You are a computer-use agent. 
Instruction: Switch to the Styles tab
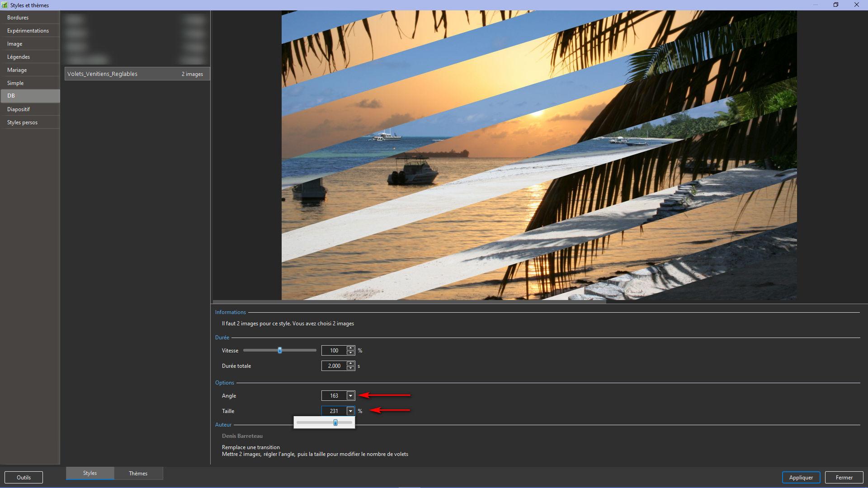[90, 473]
